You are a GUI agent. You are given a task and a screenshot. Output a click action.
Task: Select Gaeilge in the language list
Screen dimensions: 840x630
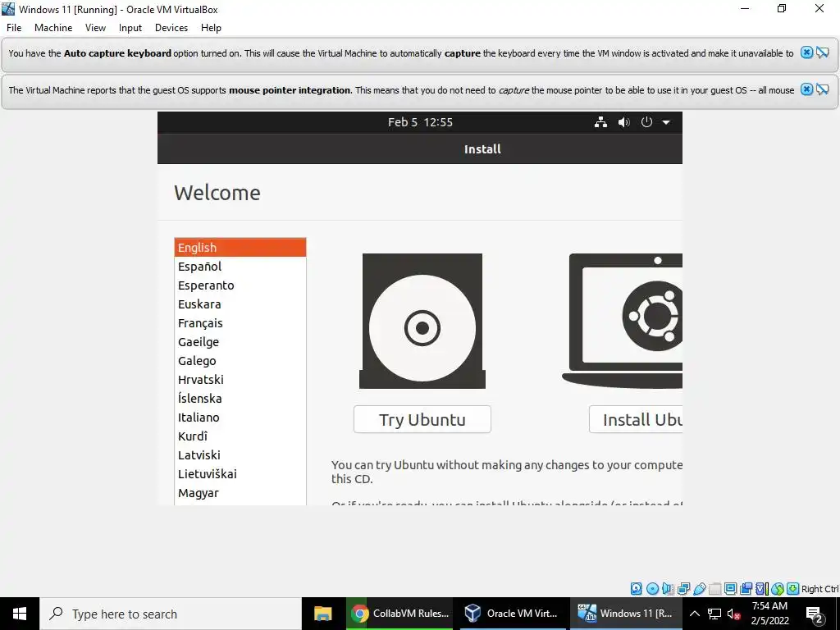[240, 342]
